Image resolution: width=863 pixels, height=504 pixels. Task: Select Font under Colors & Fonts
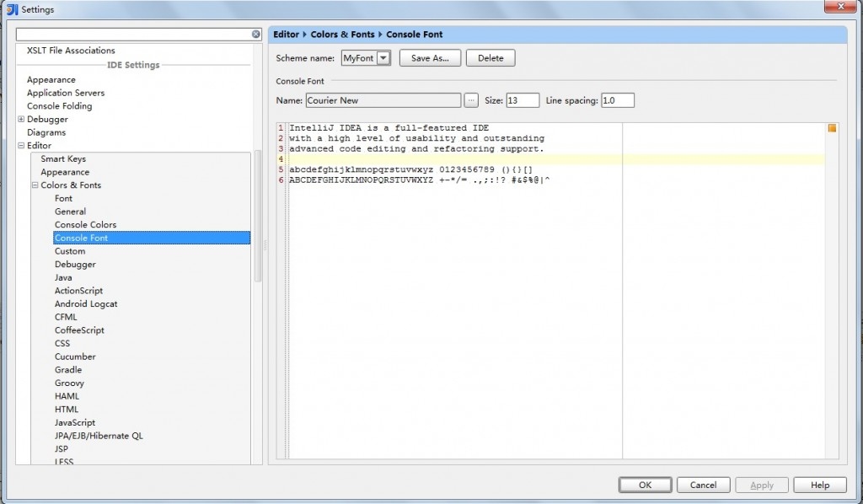[x=63, y=199]
